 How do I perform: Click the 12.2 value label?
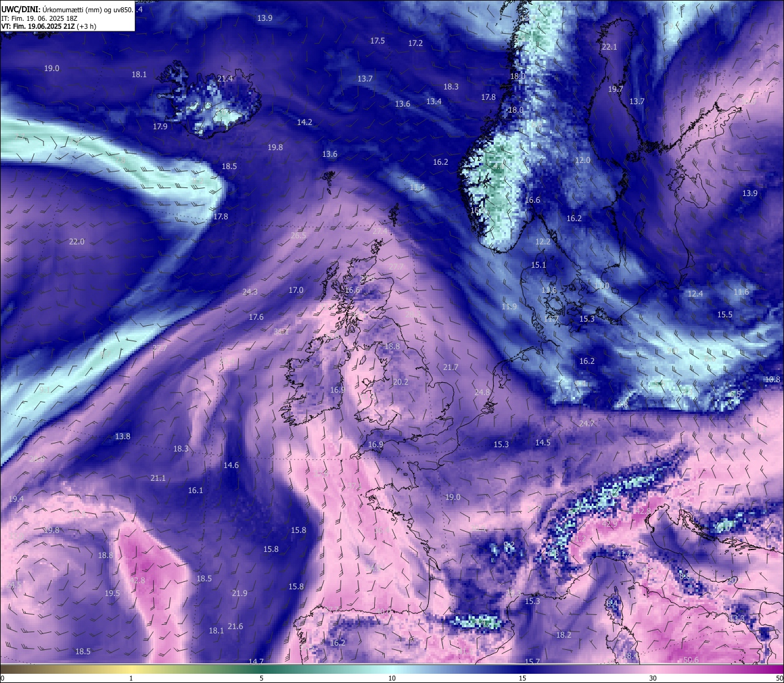coord(543,241)
